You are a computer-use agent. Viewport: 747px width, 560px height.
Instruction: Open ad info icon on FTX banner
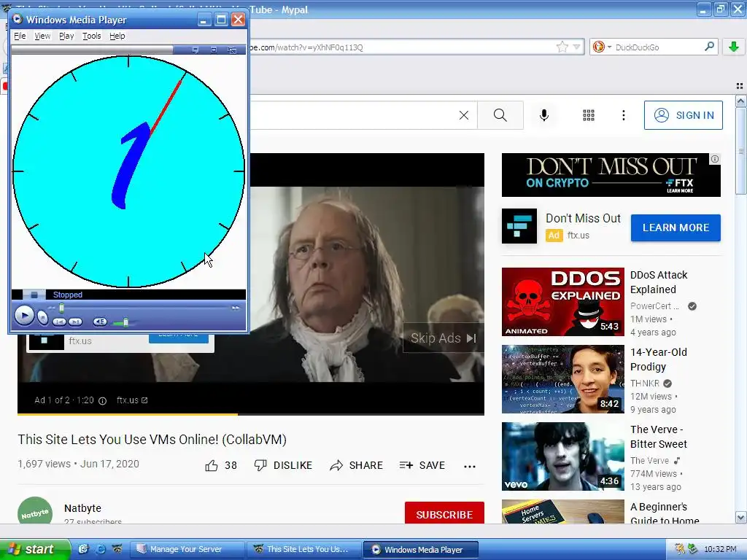pos(715,159)
